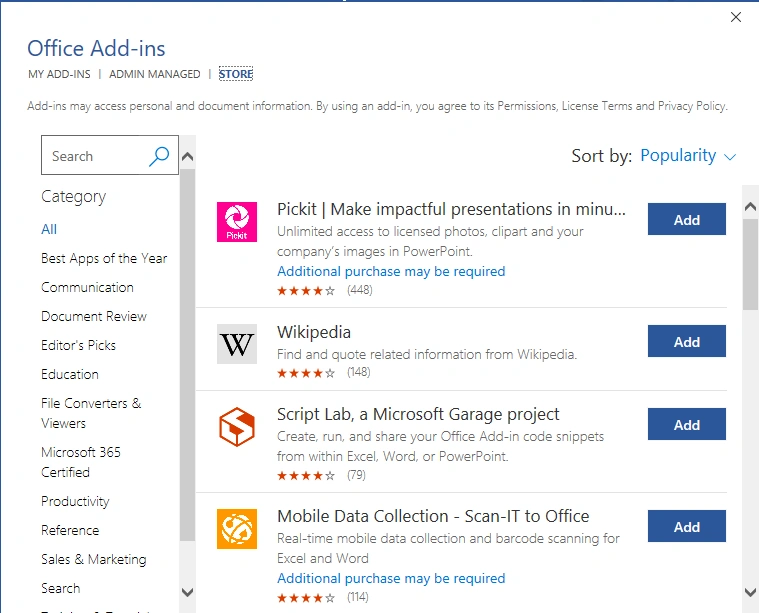Click the Script Lab star rating
Viewport: 759px width, 613px height.
pyautogui.click(x=306, y=475)
